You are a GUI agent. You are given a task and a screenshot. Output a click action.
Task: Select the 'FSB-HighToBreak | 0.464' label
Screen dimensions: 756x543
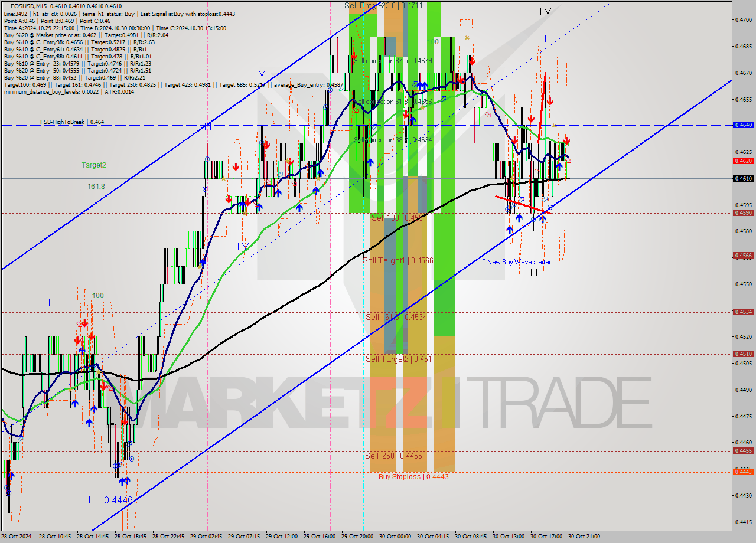click(72, 122)
